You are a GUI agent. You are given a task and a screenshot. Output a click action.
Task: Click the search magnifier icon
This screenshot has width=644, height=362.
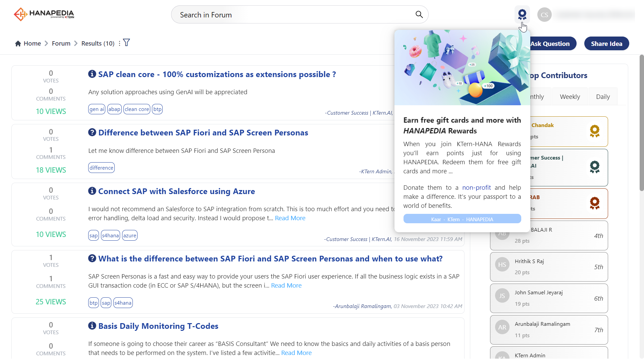point(419,14)
